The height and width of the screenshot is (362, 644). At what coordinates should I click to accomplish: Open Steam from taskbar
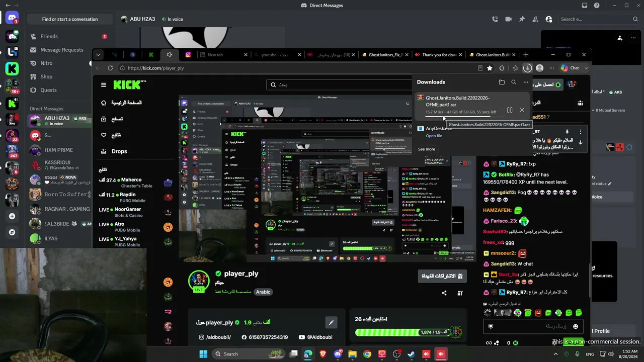412,354
